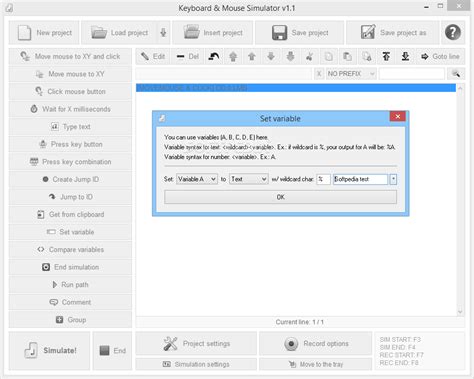Click the small button beside the value field

click(x=393, y=179)
